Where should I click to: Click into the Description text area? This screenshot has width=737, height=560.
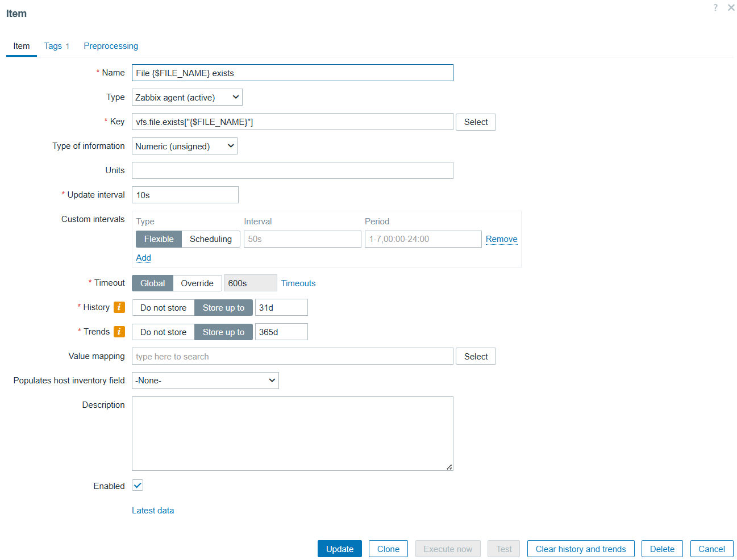coord(292,433)
